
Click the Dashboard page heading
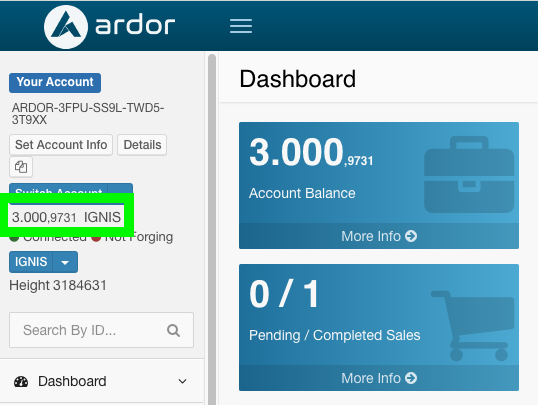click(297, 79)
